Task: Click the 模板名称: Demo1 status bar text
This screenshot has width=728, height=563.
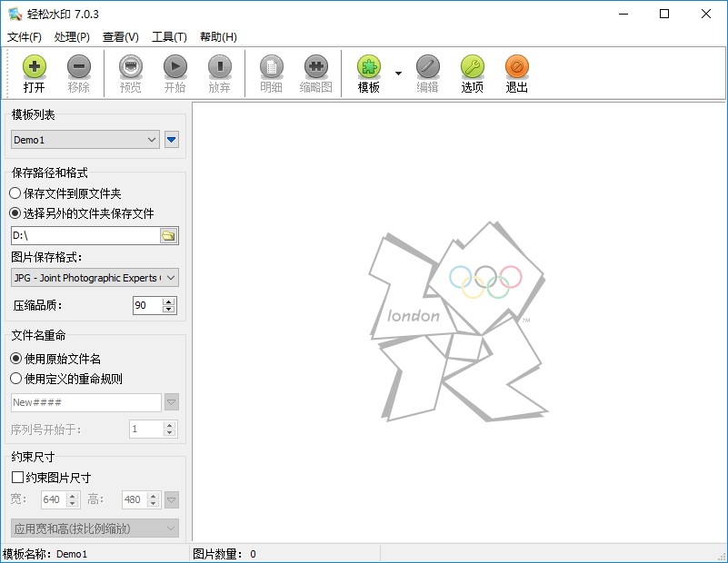Action: click(45, 554)
